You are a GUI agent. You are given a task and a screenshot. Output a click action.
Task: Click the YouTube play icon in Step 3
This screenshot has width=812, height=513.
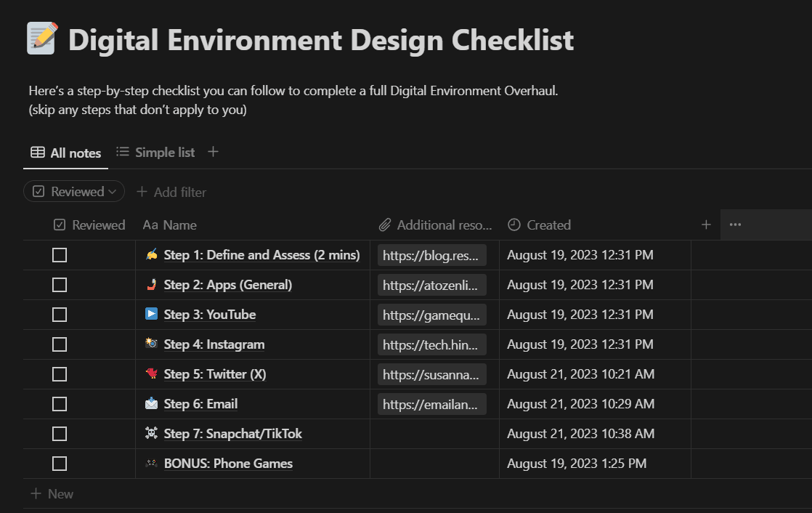point(151,314)
